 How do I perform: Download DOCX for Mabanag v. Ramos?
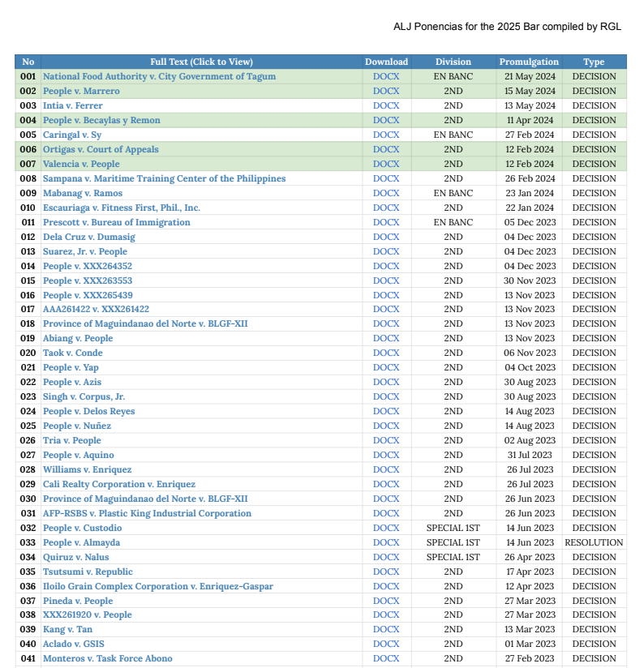386,193
